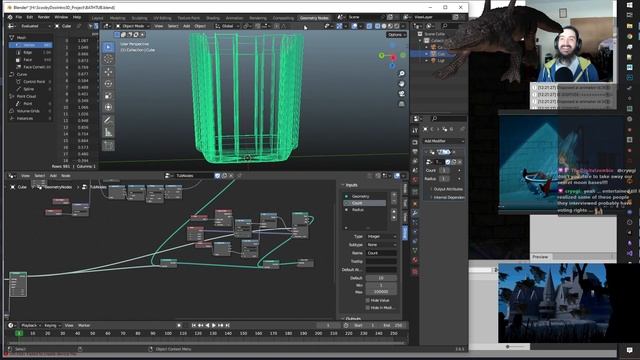Open the Edit menu
The image size is (640, 360).
[x=30, y=17]
